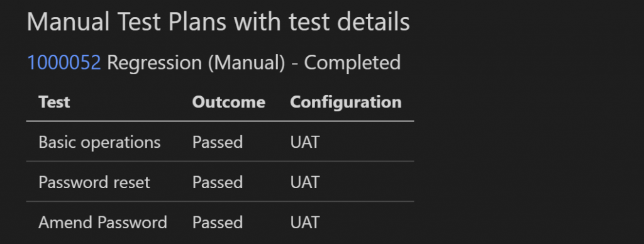Click the Configuration column header

pos(346,103)
